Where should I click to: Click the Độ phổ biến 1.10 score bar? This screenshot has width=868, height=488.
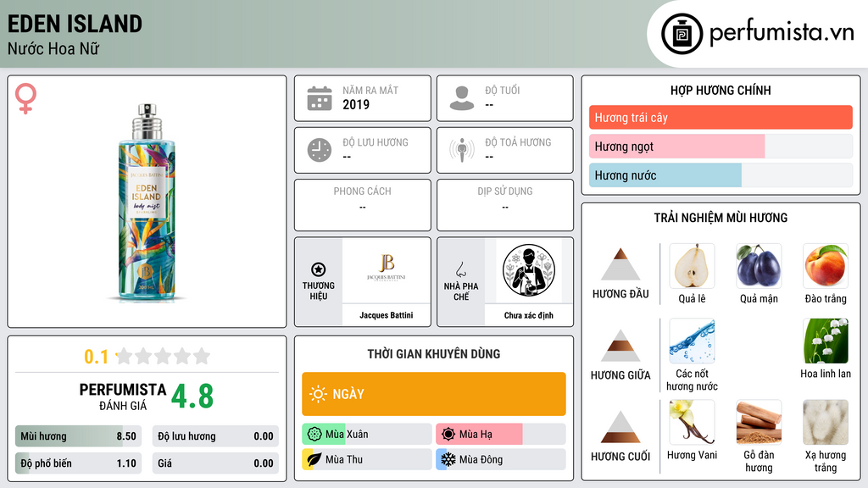(x=78, y=463)
